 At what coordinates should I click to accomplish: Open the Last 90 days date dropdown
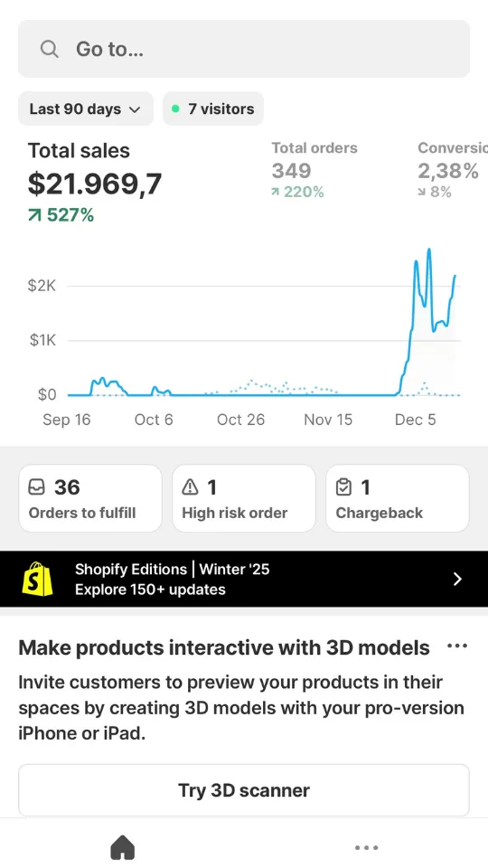tap(86, 108)
